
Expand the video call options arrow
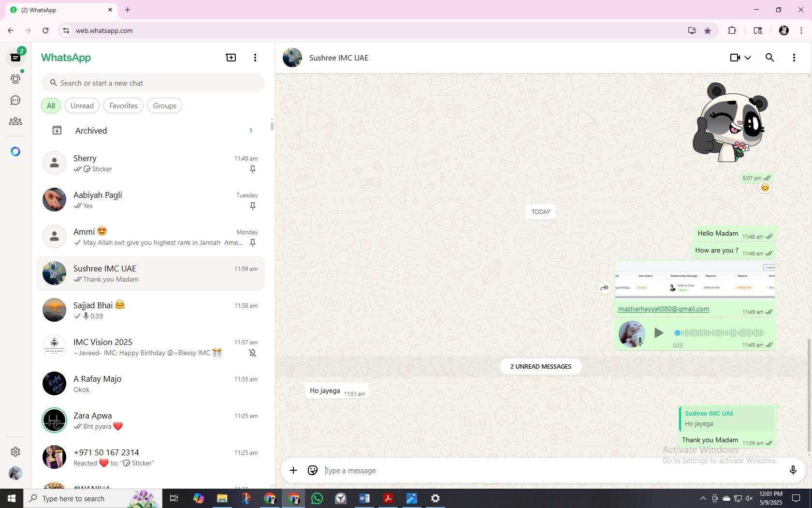tap(748, 58)
